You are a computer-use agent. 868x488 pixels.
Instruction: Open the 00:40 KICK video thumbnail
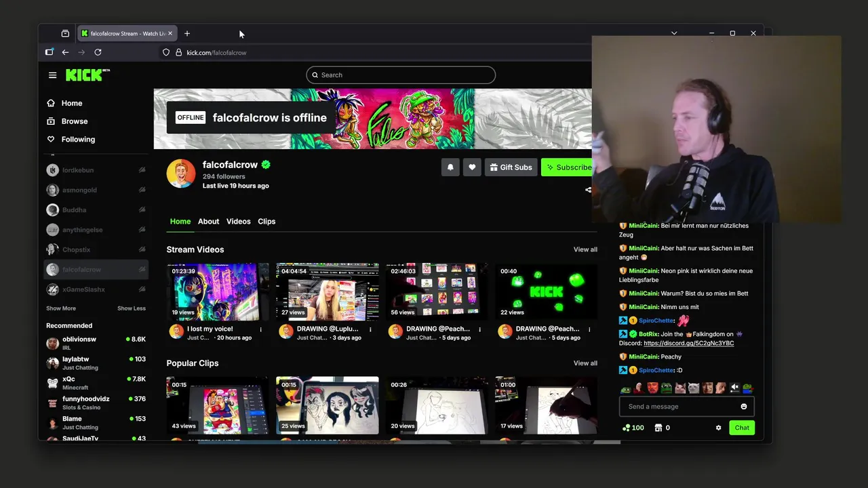pos(547,291)
